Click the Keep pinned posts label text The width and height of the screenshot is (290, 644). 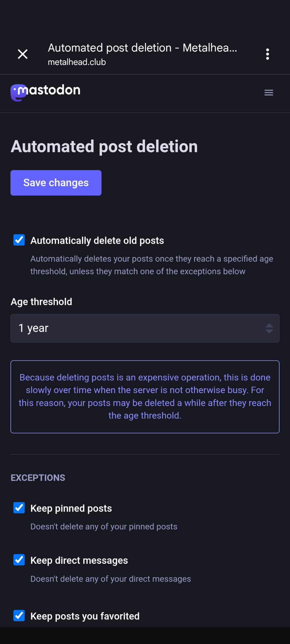click(x=71, y=508)
